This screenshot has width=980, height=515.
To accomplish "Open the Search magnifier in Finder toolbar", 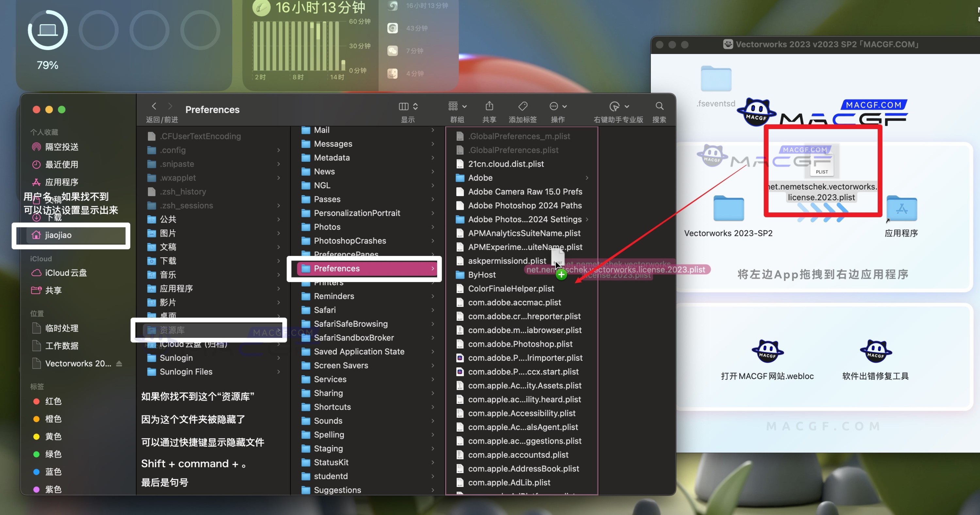I will 659,106.
